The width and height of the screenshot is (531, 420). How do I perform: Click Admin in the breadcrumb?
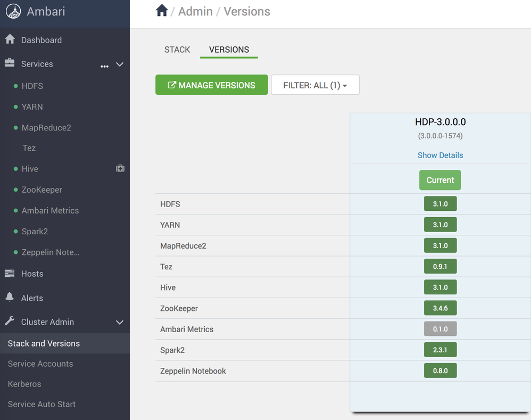[195, 12]
